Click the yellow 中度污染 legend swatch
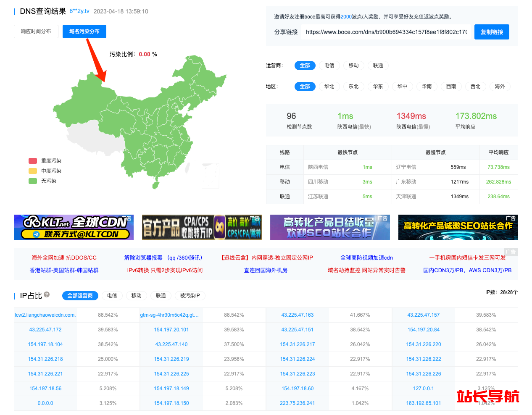This screenshot has height=415, width=532. coord(33,171)
